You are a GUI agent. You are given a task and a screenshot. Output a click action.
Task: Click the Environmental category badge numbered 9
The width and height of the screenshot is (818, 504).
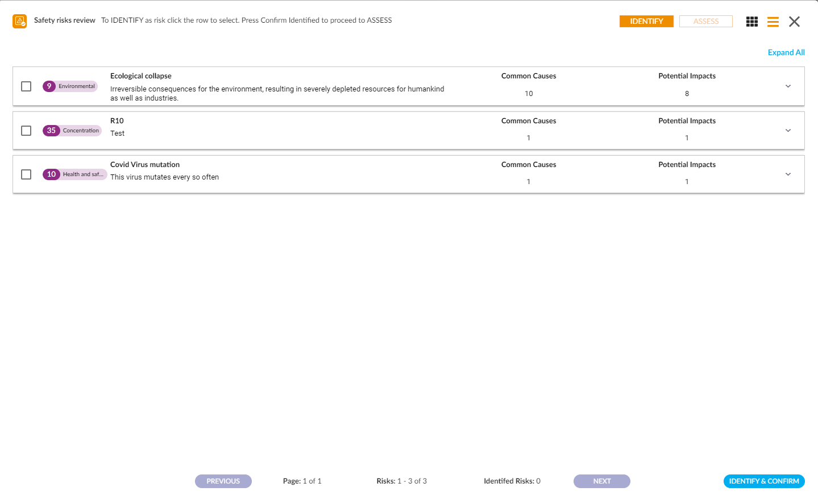click(x=70, y=86)
